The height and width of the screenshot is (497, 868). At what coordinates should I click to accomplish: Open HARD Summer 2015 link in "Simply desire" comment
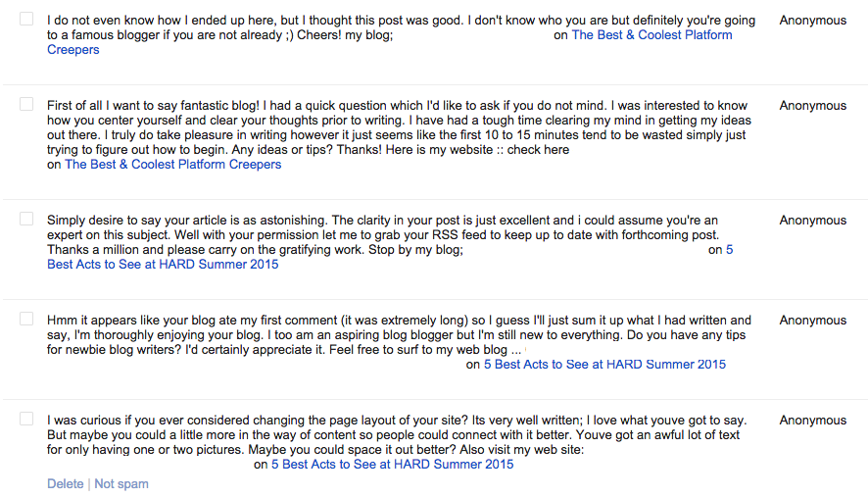[x=163, y=265]
